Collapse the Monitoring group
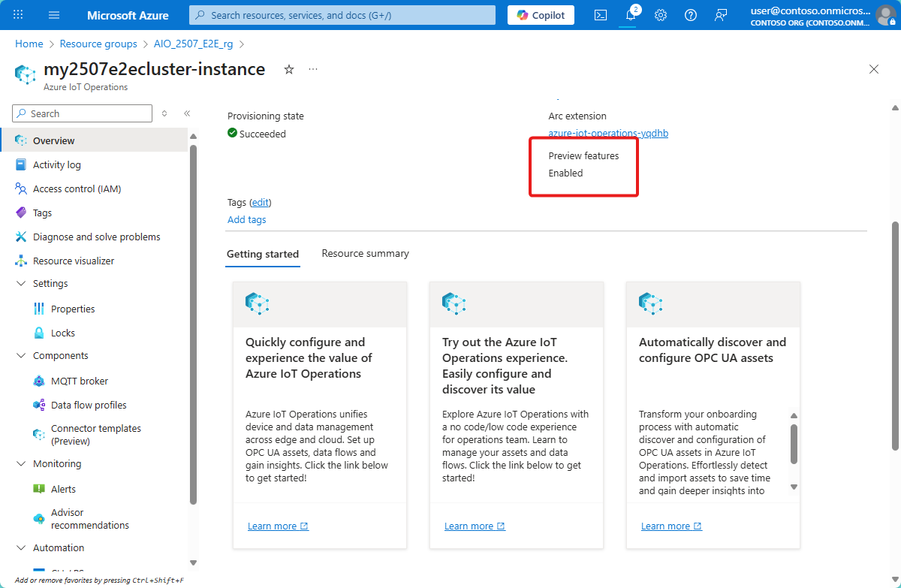The width and height of the screenshot is (901, 588). pos(20,463)
